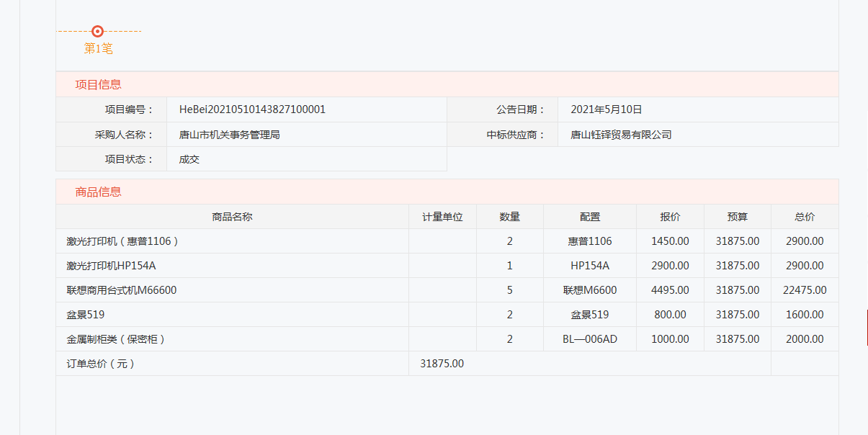The height and width of the screenshot is (435, 868).
Task: Click quantity 1 in the HP154A row
Action: 510,266
